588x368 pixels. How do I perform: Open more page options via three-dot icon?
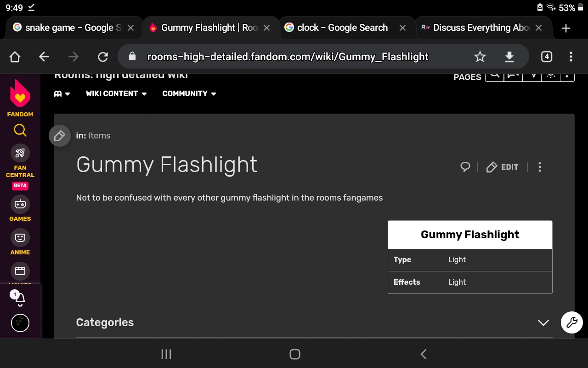[540, 167]
